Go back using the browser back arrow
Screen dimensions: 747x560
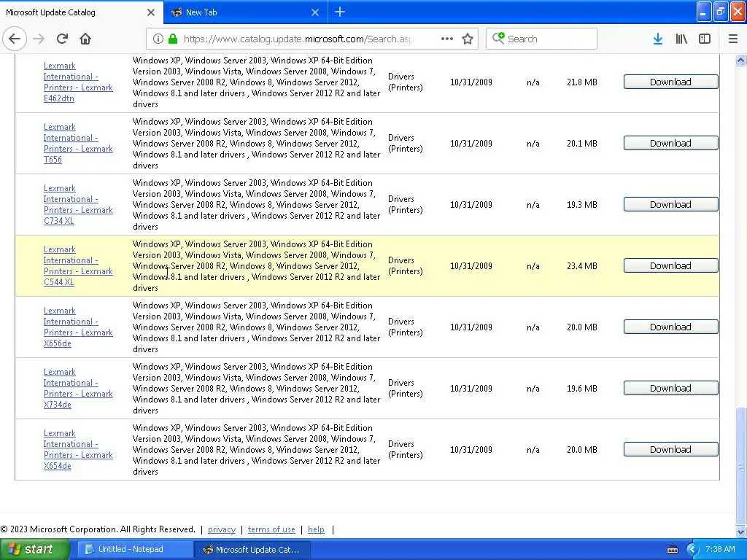pyautogui.click(x=15, y=39)
